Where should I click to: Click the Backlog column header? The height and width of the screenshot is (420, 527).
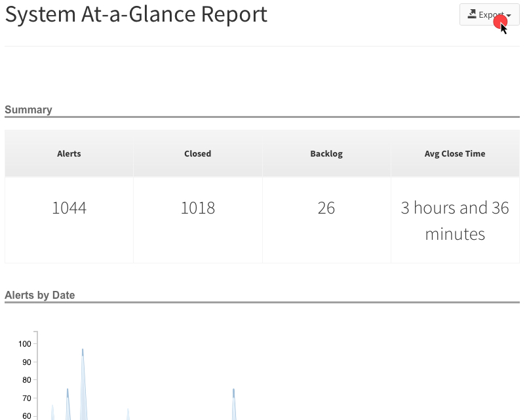pyautogui.click(x=326, y=153)
